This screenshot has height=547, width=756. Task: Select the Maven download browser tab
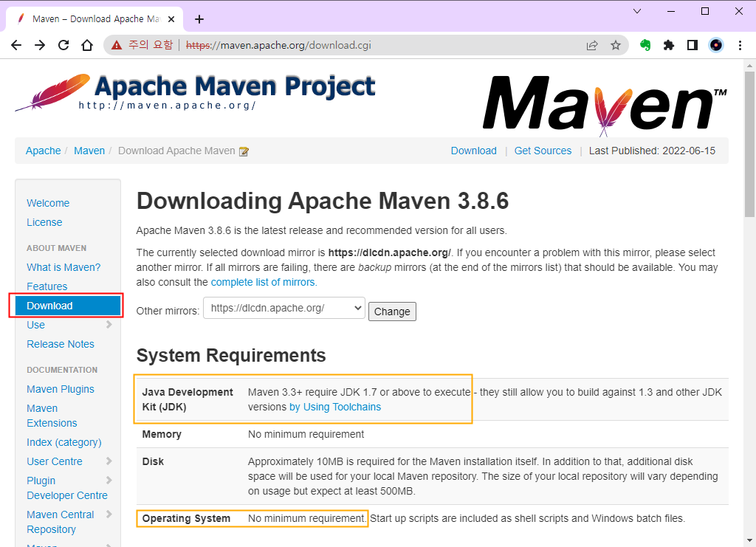94,19
